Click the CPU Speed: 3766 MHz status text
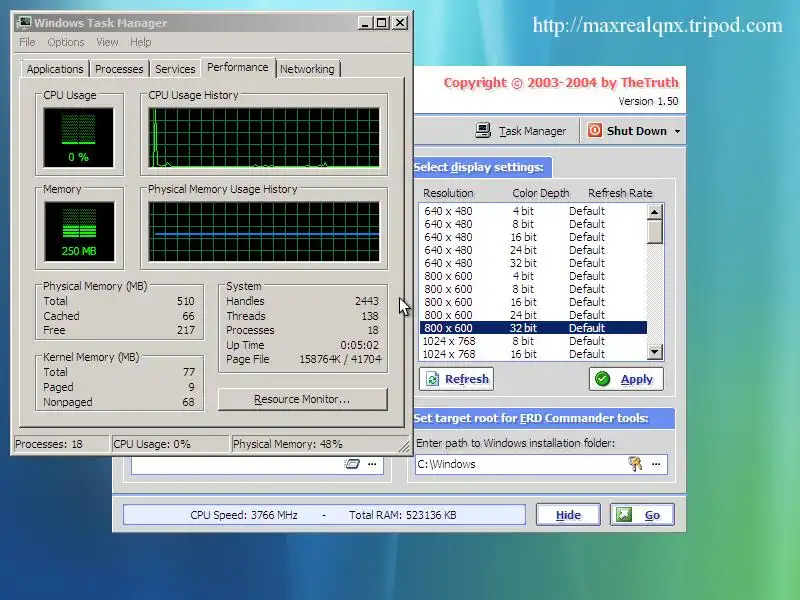Image resolution: width=800 pixels, height=600 pixels. (x=244, y=515)
